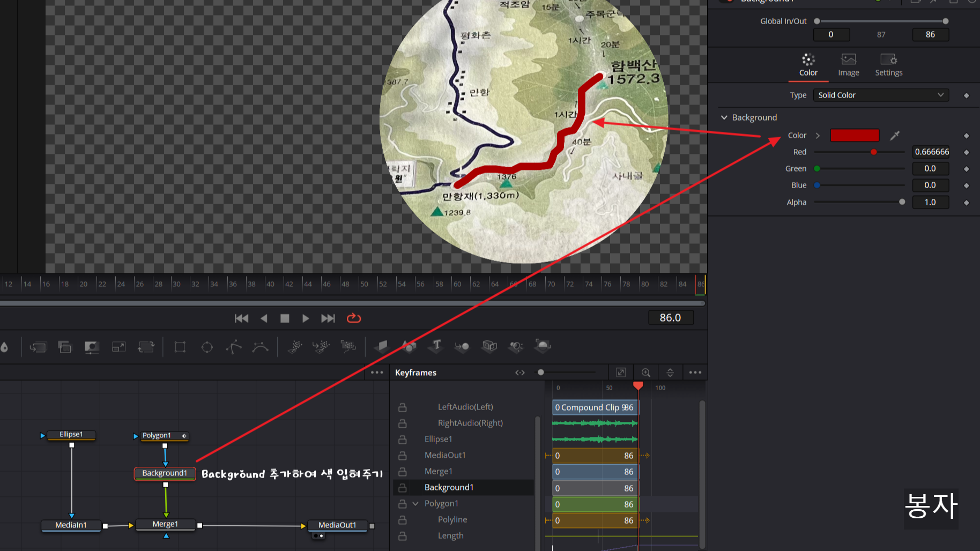Select the Ellipse mask tool
Viewport: 980px width, 551px height.
[207, 347]
